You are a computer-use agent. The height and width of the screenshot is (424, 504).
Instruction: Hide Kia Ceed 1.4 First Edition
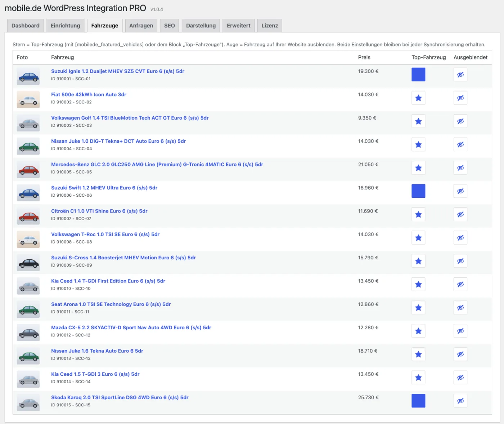[x=460, y=284]
